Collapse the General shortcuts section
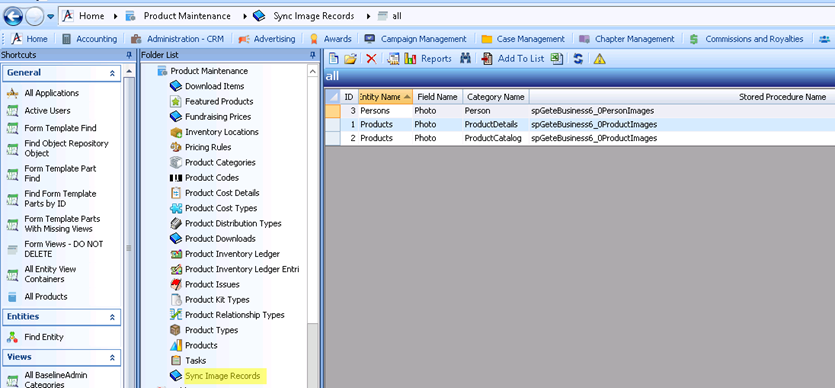This screenshot has width=835, height=388. (x=112, y=73)
